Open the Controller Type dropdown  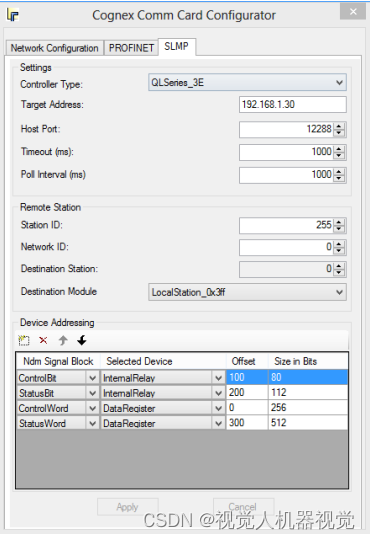pyautogui.click(x=247, y=83)
